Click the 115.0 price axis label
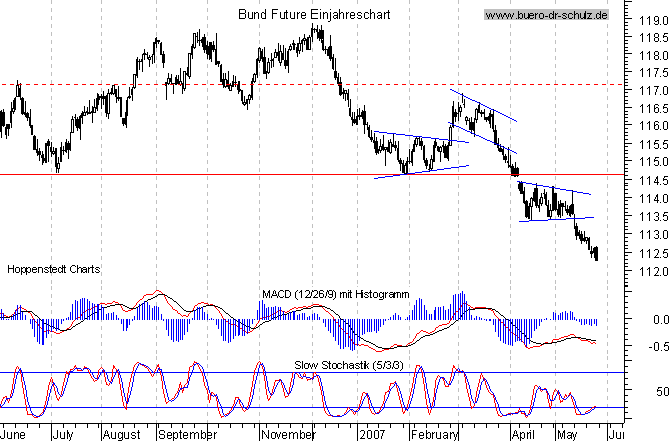The width and height of the screenshot is (672, 441). (653, 162)
